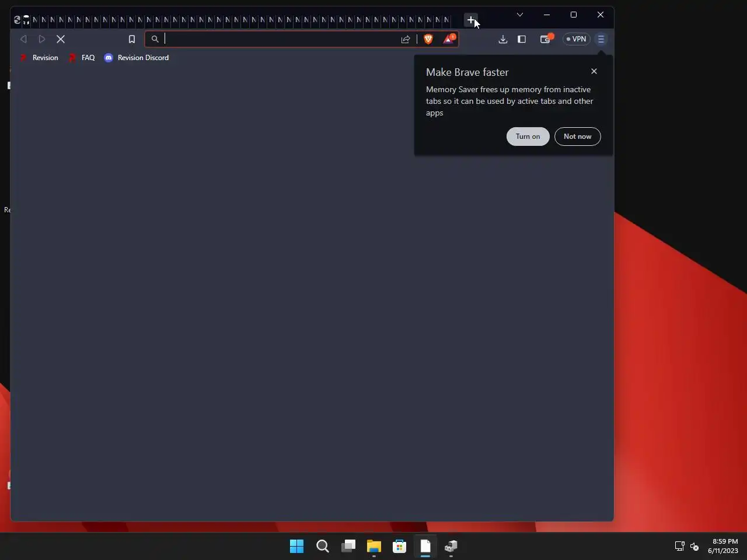Switch to the first tab in strip
The image size is (747, 560).
pyautogui.click(x=17, y=20)
